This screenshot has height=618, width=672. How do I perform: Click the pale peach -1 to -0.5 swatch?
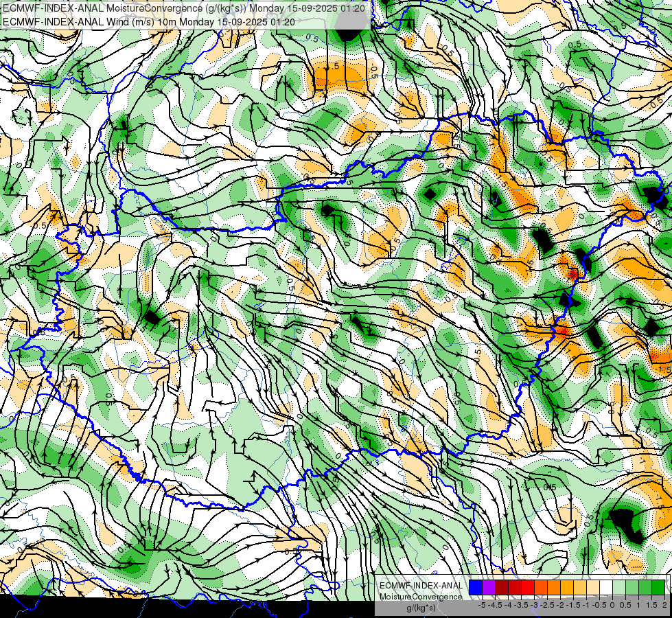593,588
